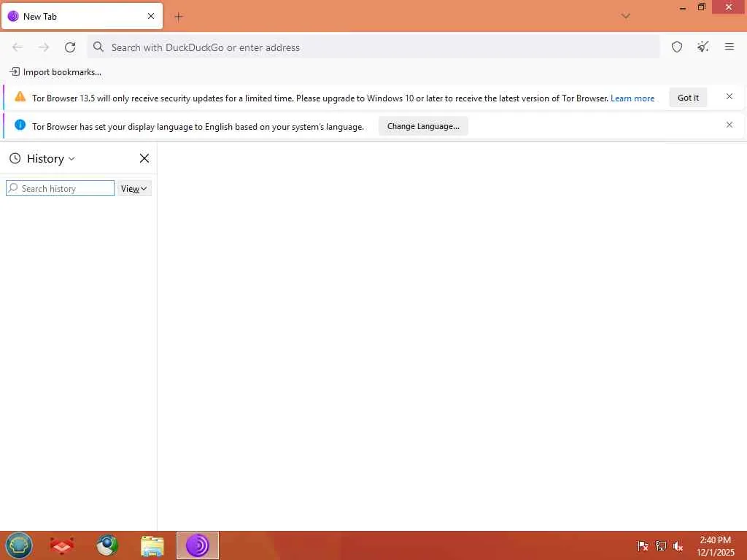The width and height of the screenshot is (747, 560).
Task: Click the orange warning triangle icon
Action: point(20,97)
